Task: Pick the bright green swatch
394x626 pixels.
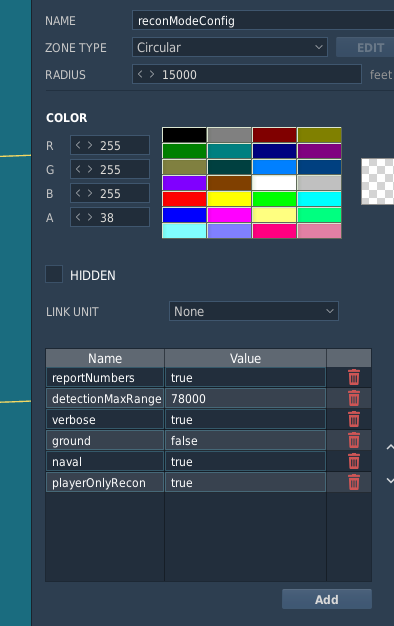Action: point(274,199)
